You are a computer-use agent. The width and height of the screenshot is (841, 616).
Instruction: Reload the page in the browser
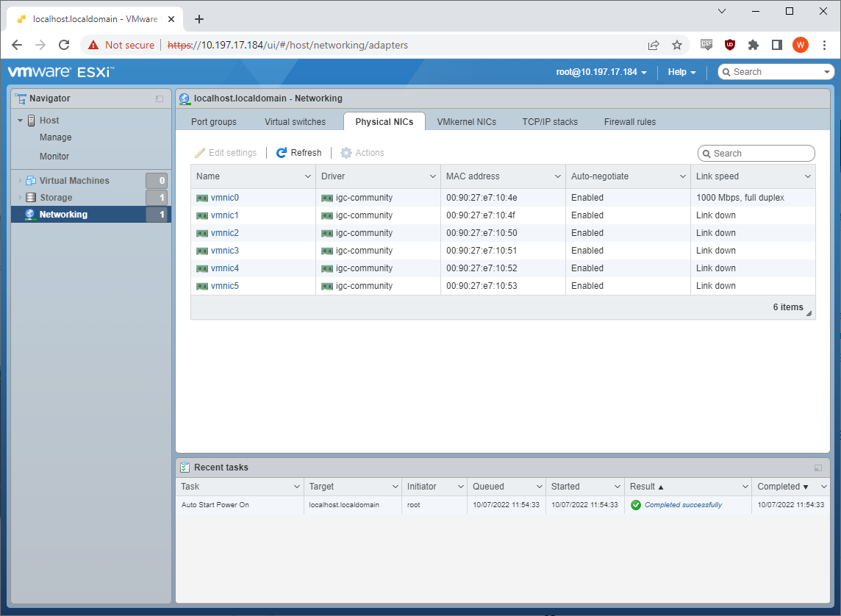[64, 45]
